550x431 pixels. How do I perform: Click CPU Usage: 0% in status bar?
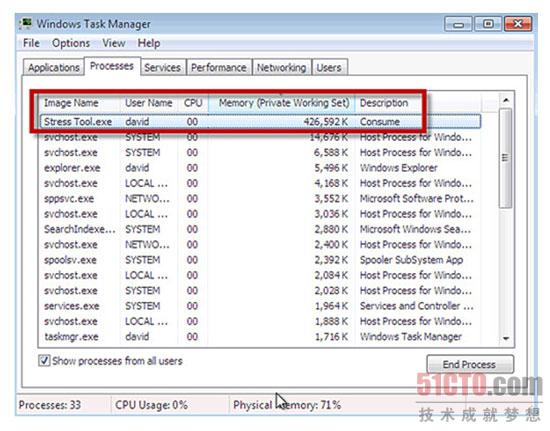point(151,405)
